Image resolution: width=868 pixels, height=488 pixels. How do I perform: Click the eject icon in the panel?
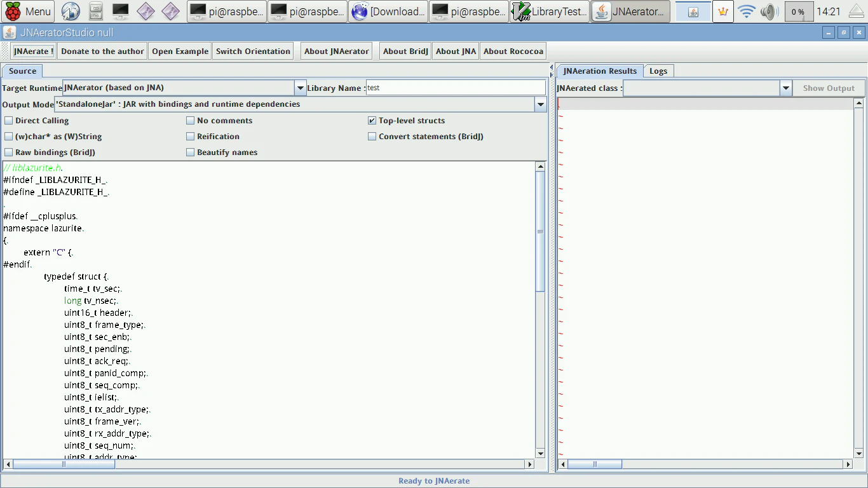point(857,11)
